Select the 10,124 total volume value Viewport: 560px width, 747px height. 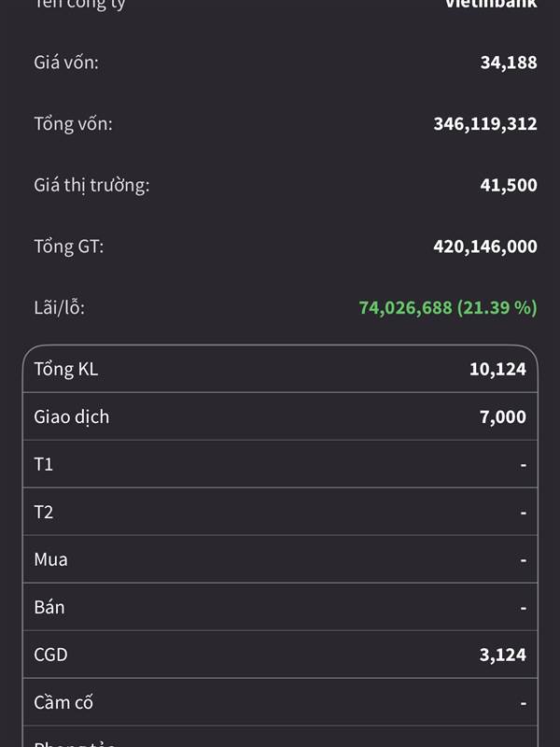[x=497, y=370]
